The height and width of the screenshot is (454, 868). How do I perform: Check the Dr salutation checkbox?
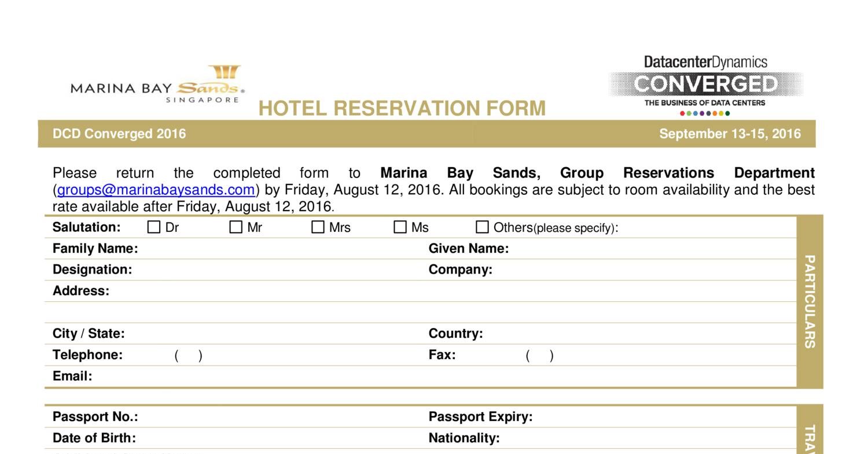tap(154, 227)
